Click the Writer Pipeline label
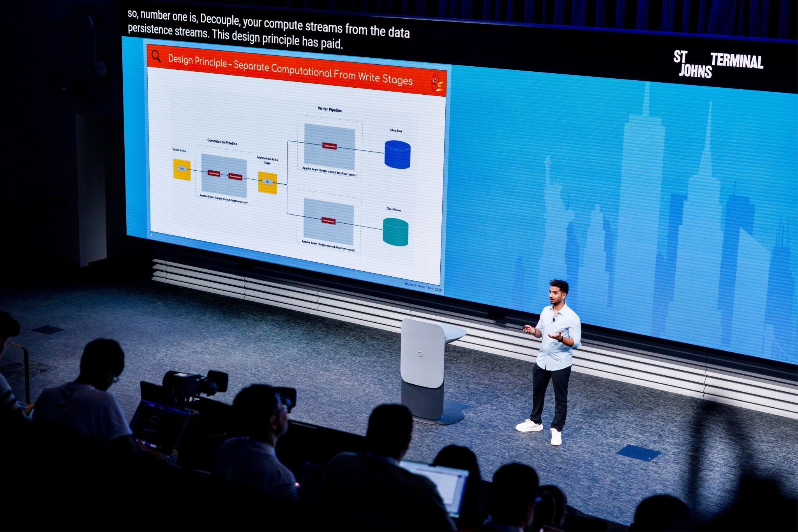 (x=330, y=110)
